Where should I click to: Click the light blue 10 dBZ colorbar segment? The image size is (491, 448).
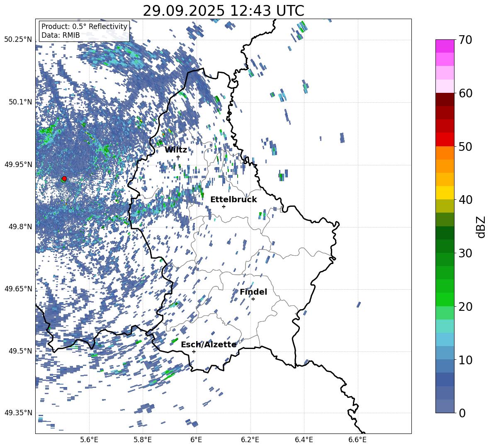click(445, 353)
